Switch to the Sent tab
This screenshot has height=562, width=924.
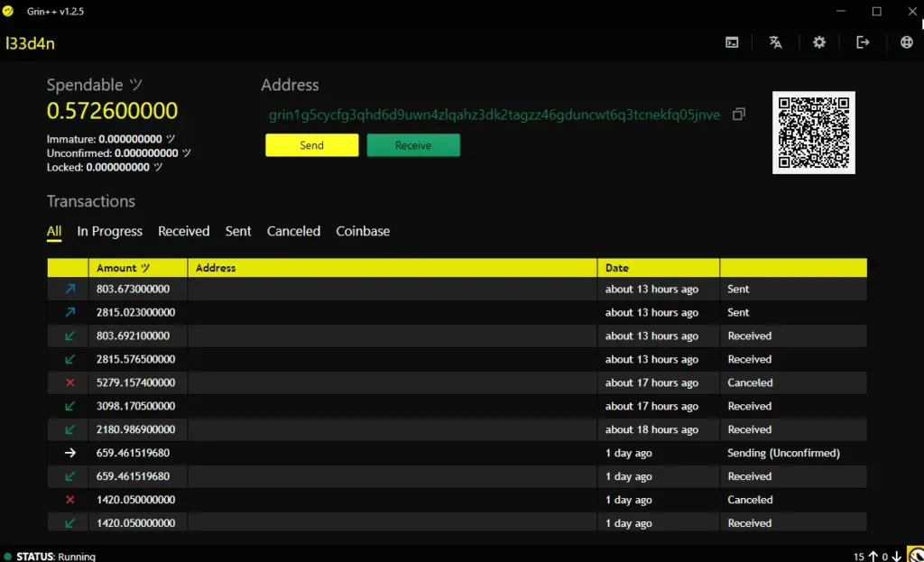238,231
